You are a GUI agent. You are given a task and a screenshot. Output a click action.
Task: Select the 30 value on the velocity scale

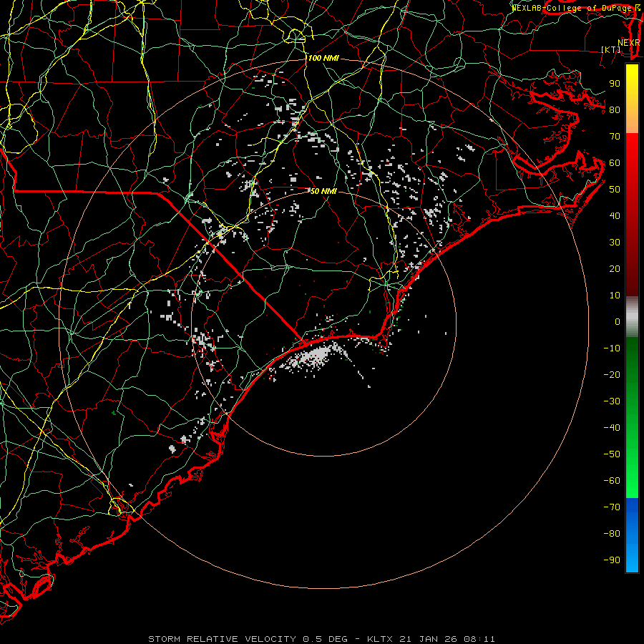coord(615,243)
